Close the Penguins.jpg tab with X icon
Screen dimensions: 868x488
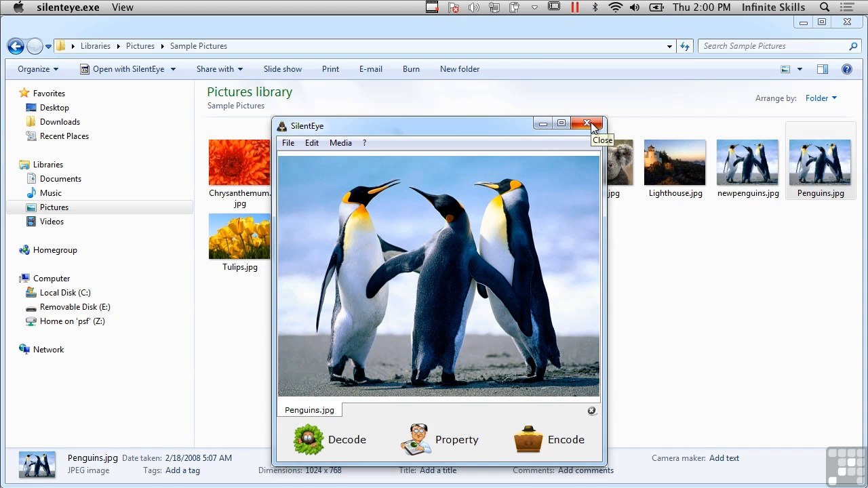[591, 411]
